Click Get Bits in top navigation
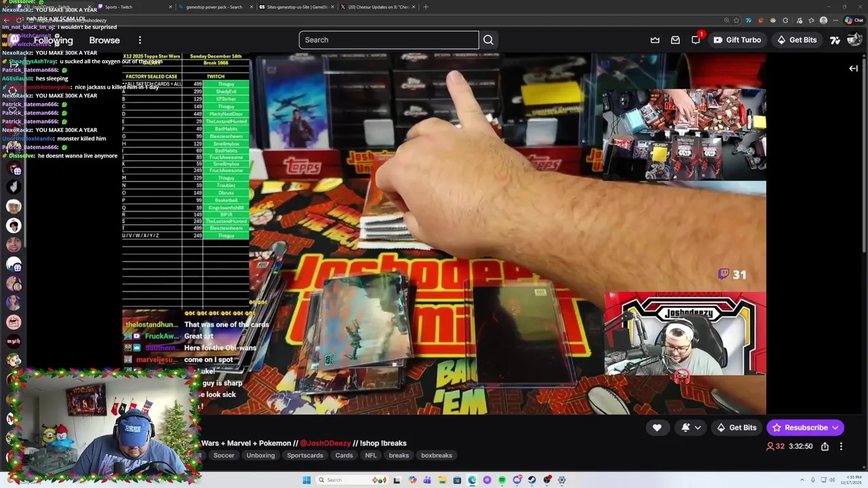 [797, 40]
